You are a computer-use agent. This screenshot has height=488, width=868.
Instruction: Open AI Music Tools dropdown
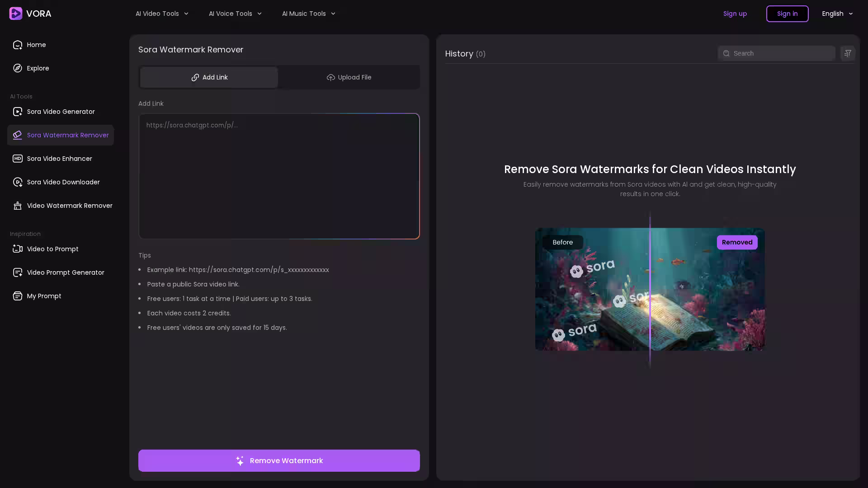[308, 14]
